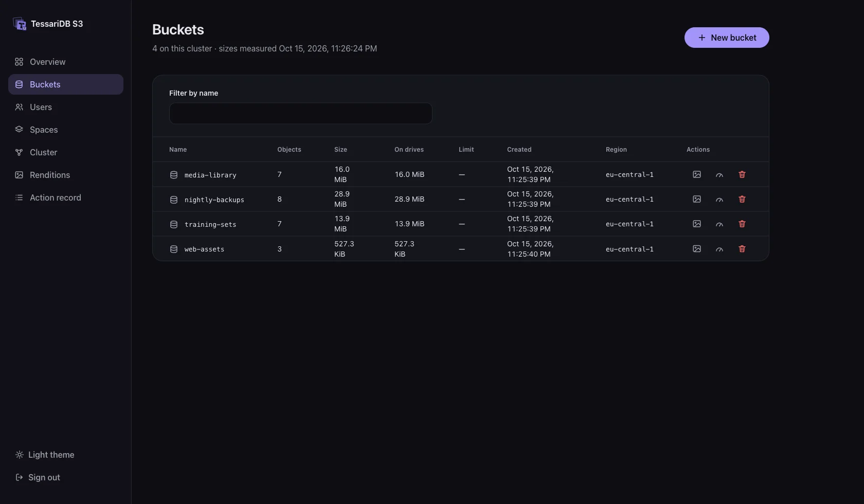
Task: Open the Action record page
Action: [x=66, y=197]
